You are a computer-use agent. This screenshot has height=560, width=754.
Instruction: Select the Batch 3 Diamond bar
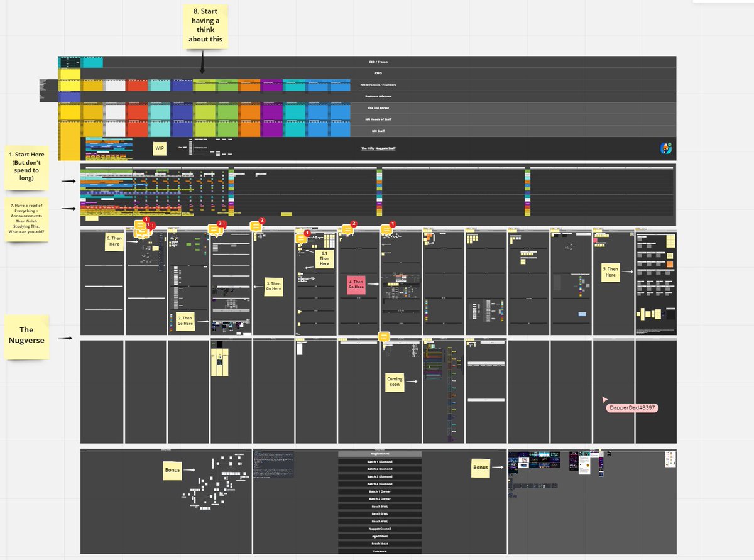[x=380, y=476]
